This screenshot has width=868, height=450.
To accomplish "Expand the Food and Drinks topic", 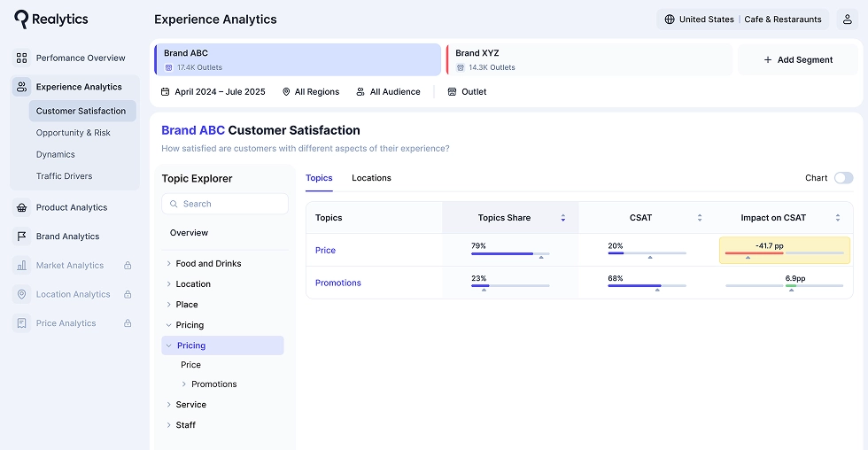I will [x=168, y=264].
